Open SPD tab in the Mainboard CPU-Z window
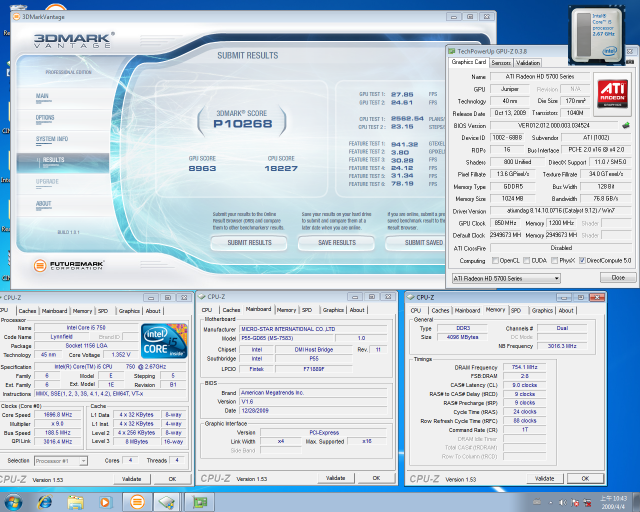The width and height of the screenshot is (640, 512). coord(307,310)
